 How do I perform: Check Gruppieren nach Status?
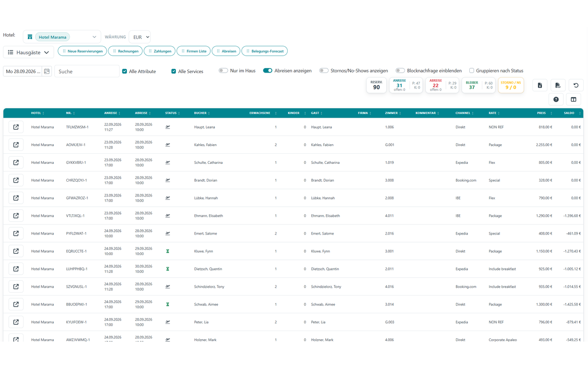(471, 71)
